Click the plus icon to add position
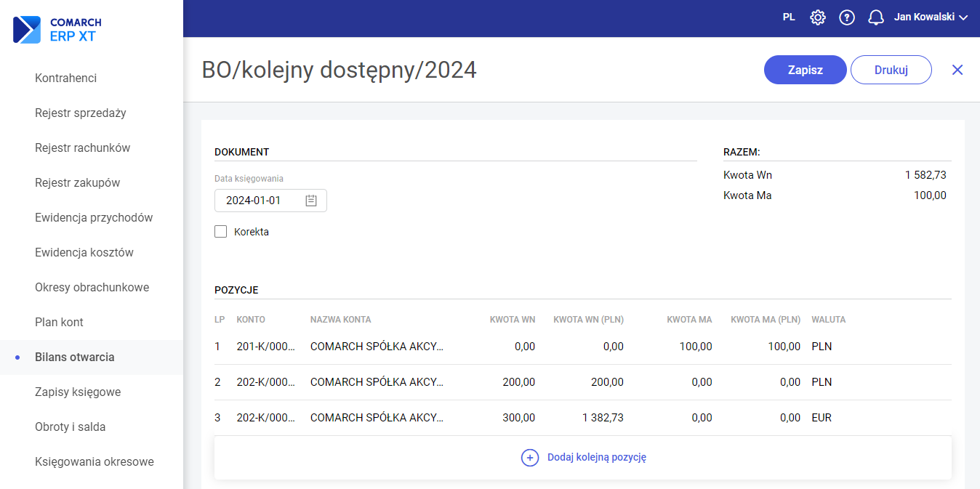980x489 pixels. (530, 458)
